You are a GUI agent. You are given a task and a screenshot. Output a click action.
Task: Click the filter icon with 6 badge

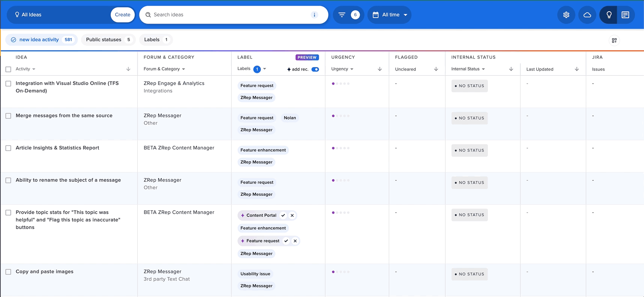[x=342, y=15]
